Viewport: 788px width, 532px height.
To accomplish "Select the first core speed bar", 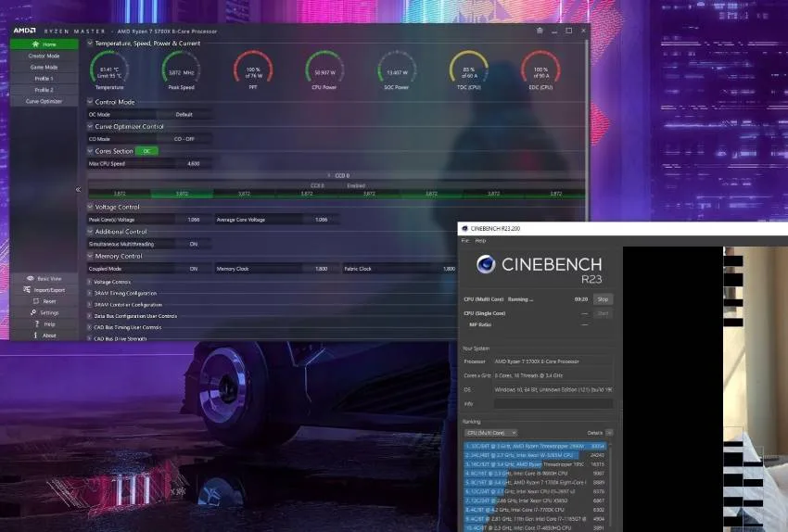I will [x=120, y=194].
